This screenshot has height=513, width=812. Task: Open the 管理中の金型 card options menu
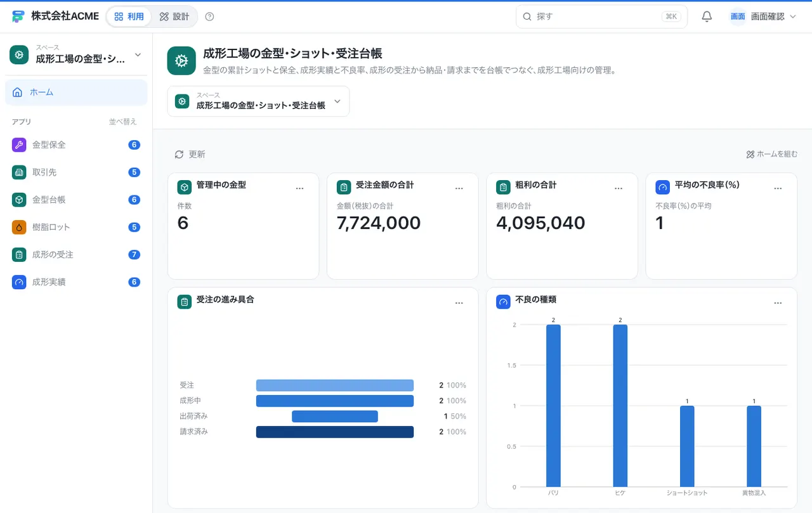click(x=299, y=188)
